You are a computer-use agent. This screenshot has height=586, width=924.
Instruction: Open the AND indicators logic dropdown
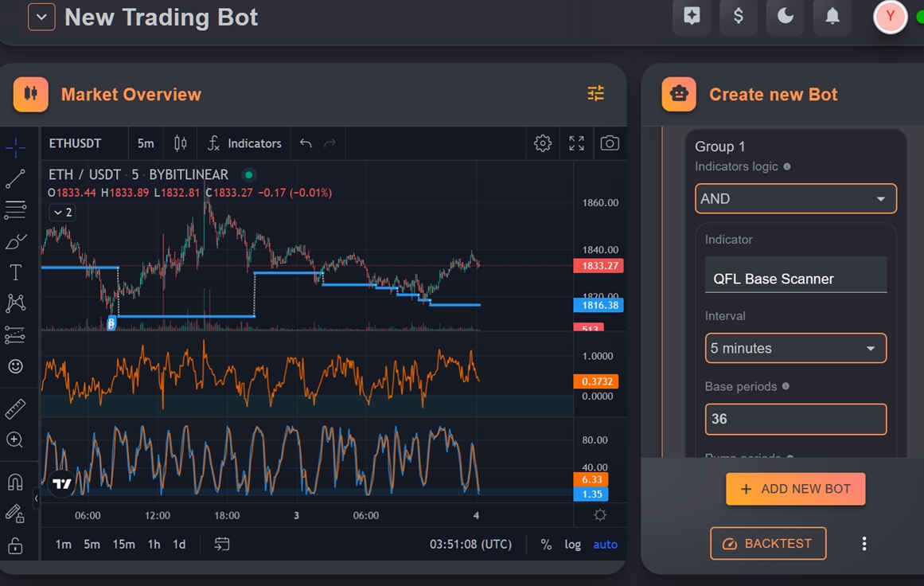[x=796, y=199]
